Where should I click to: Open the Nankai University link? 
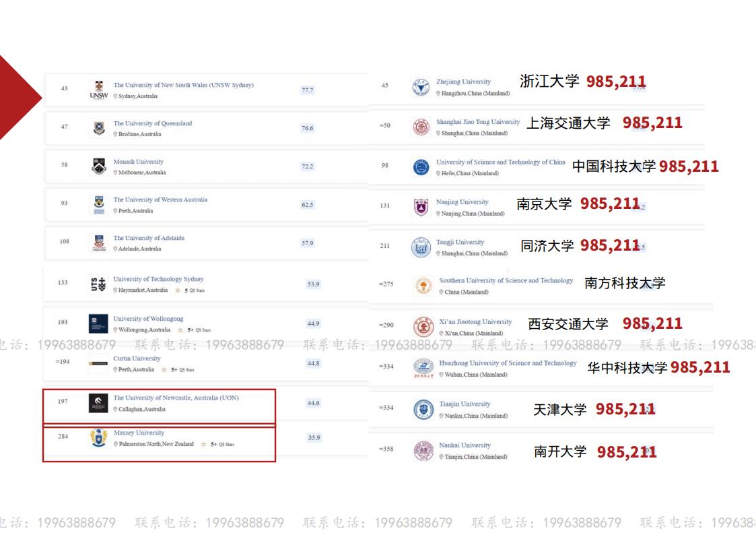pyautogui.click(x=465, y=445)
